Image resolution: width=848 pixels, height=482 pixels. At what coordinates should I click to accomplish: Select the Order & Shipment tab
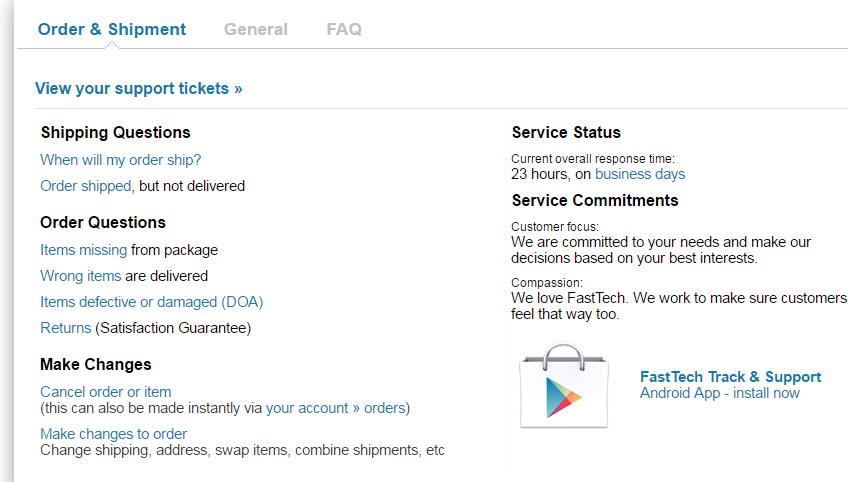point(112,29)
